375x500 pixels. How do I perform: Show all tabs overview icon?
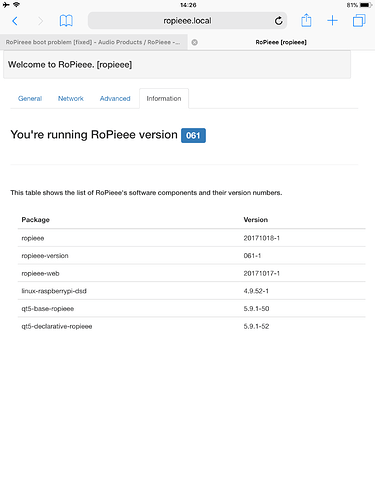(359, 21)
